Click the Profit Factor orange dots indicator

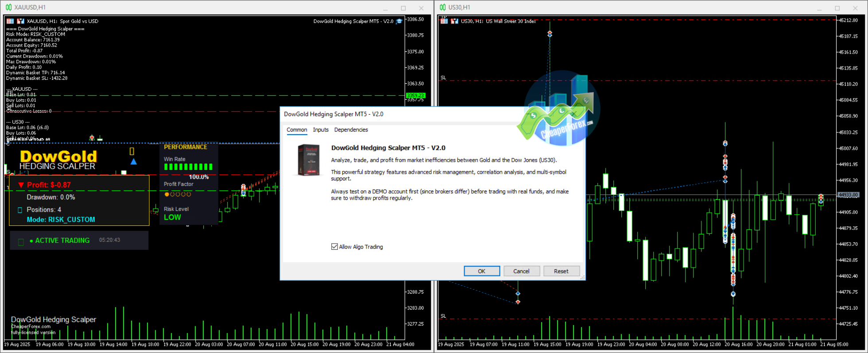[x=178, y=194]
